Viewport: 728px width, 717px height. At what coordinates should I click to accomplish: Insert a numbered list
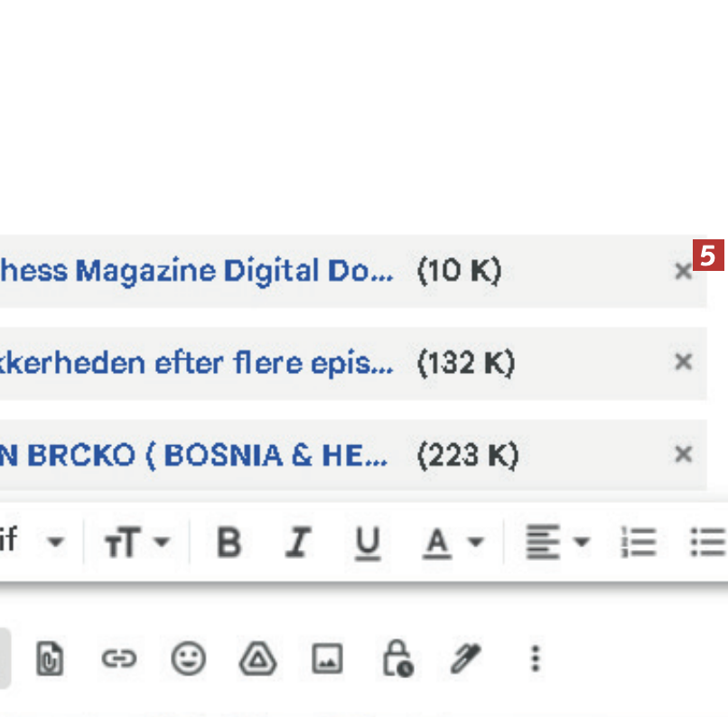pyautogui.click(x=638, y=543)
